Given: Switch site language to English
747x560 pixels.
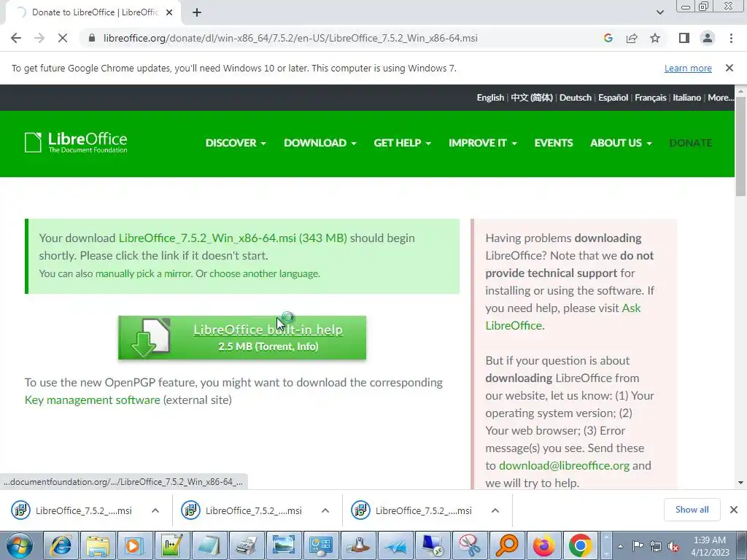Looking at the screenshot, I should click(x=490, y=98).
